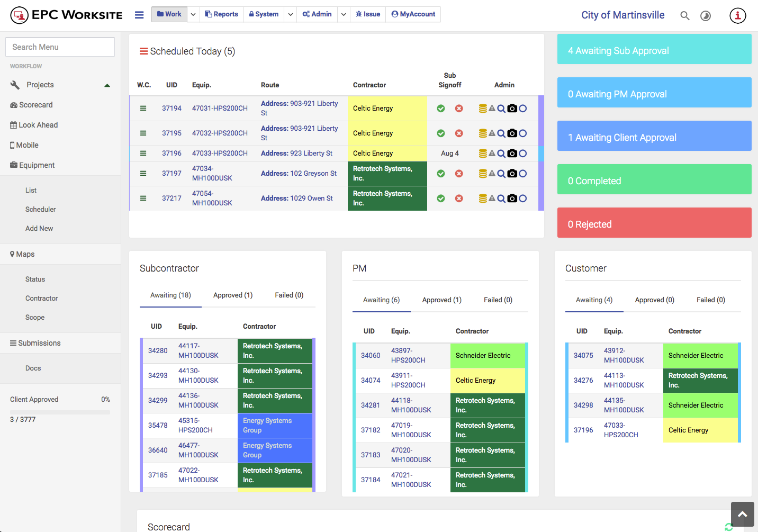Open 1 Awaiting Client Approval card
The image size is (758, 532).
click(x=654, y=136)
